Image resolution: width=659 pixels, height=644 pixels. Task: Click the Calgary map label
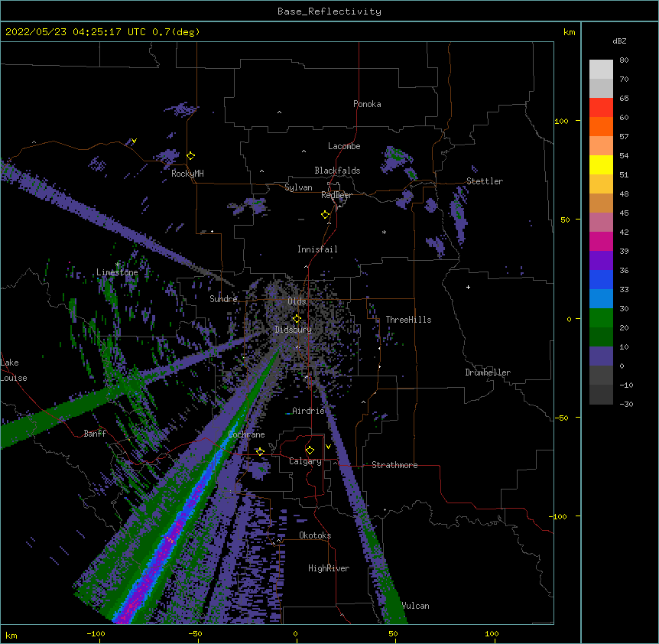305,461
